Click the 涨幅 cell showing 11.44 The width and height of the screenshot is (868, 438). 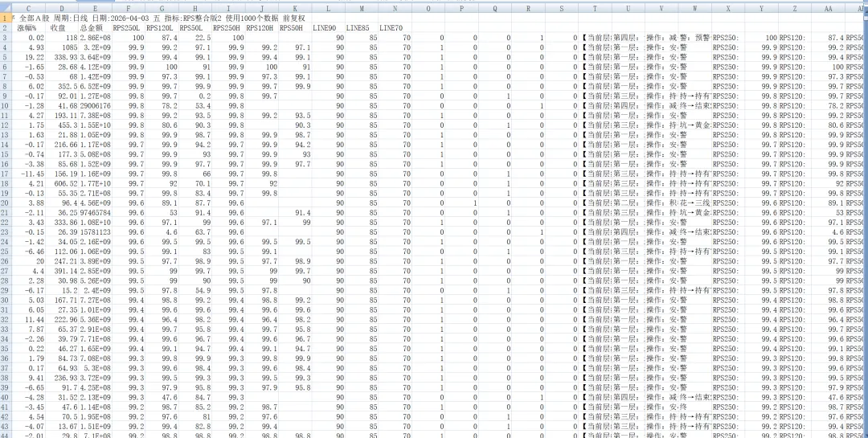point(28,320)
